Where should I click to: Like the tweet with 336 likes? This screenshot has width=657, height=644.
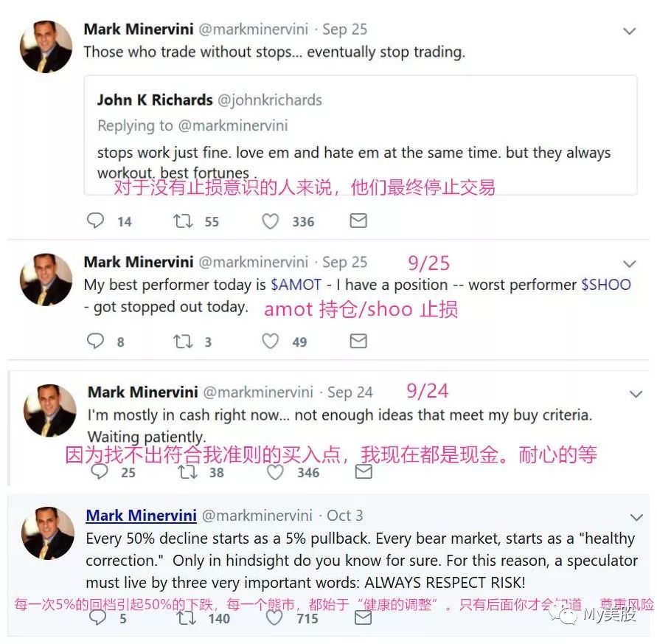[x=271, y=221]
